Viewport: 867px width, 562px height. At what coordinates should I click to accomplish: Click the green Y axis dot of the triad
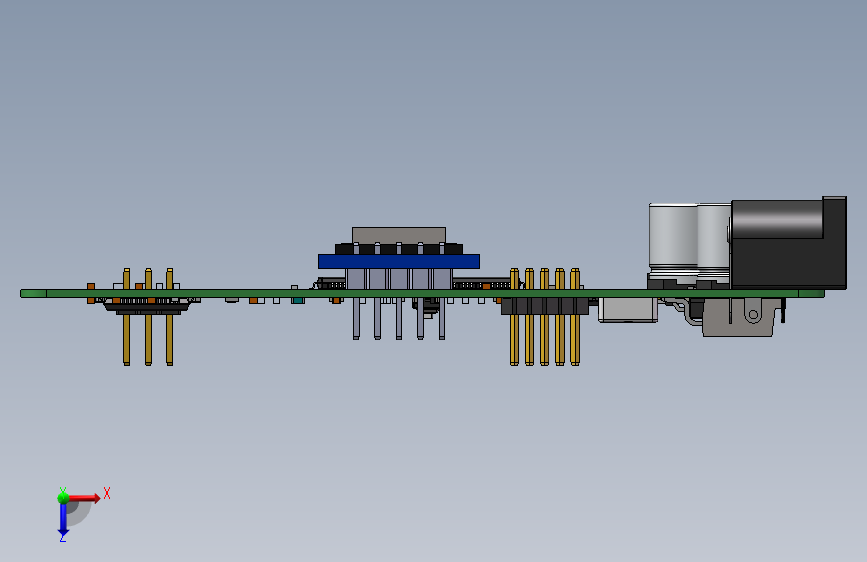pyautogui.click(x=63, y=498)
